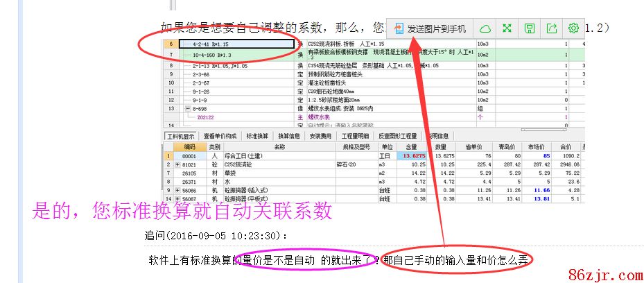Image resolution: width=644 pixels, height=283 pixels.
Task: Open the gear settings icon
Action: point(573,28)
